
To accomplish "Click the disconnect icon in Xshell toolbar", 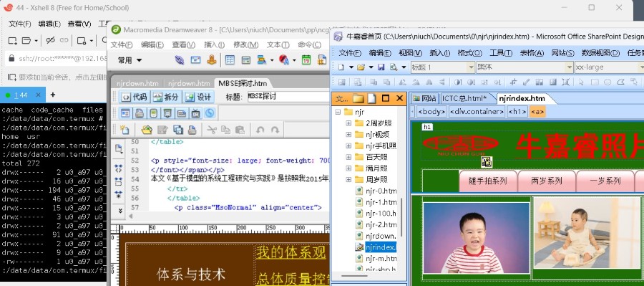I will click(50, 40).
